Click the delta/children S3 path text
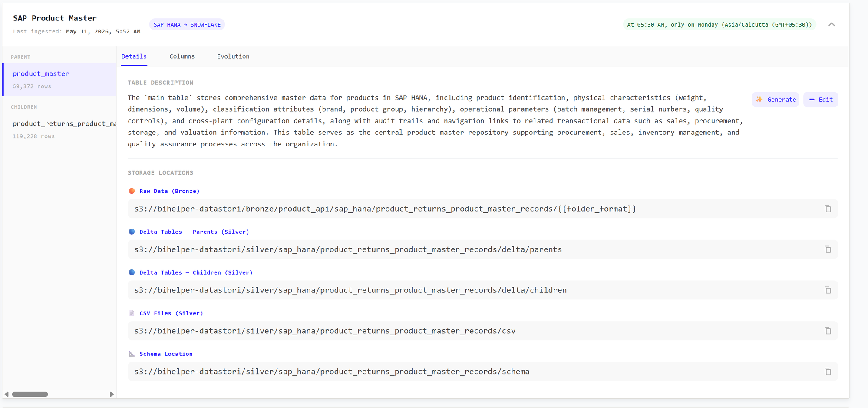 350,290
